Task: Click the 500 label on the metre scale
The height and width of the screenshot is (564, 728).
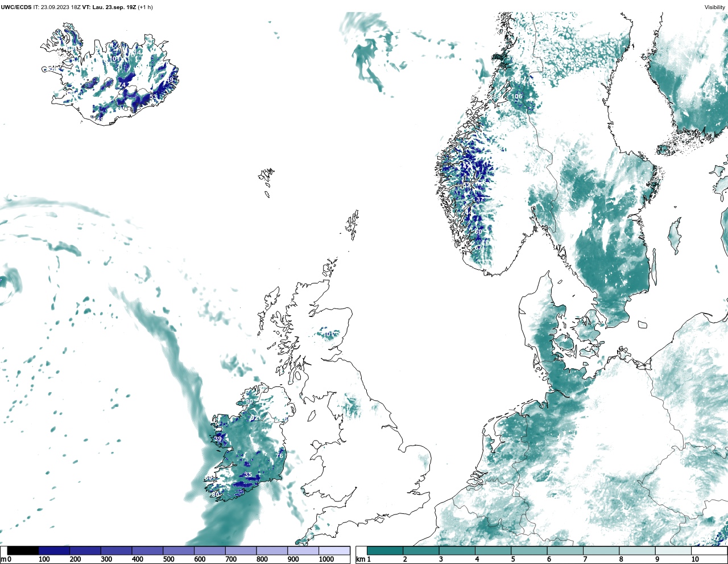Action: (168, 559)
